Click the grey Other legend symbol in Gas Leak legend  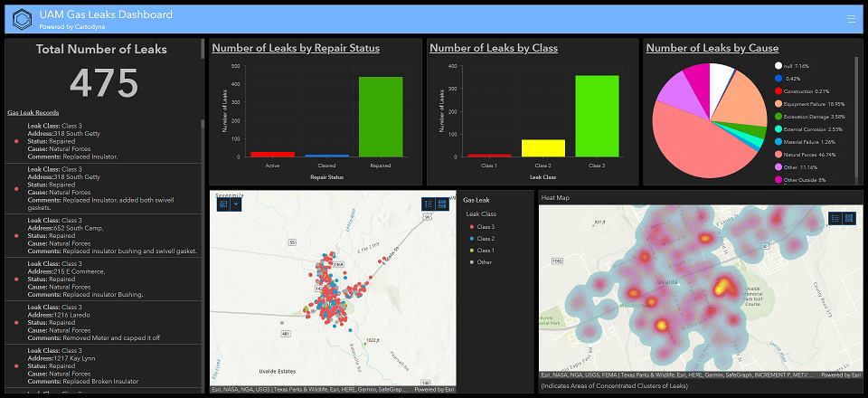pos(471,262)
